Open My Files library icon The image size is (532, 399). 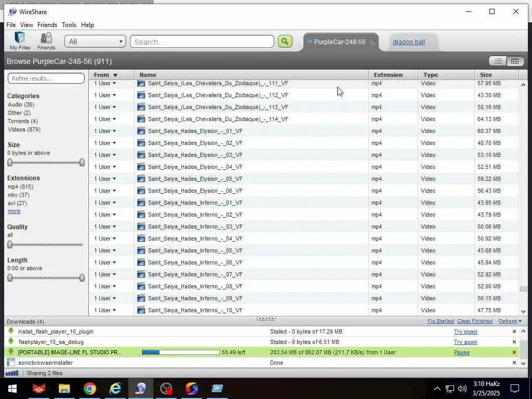click(x=20, y=41)
